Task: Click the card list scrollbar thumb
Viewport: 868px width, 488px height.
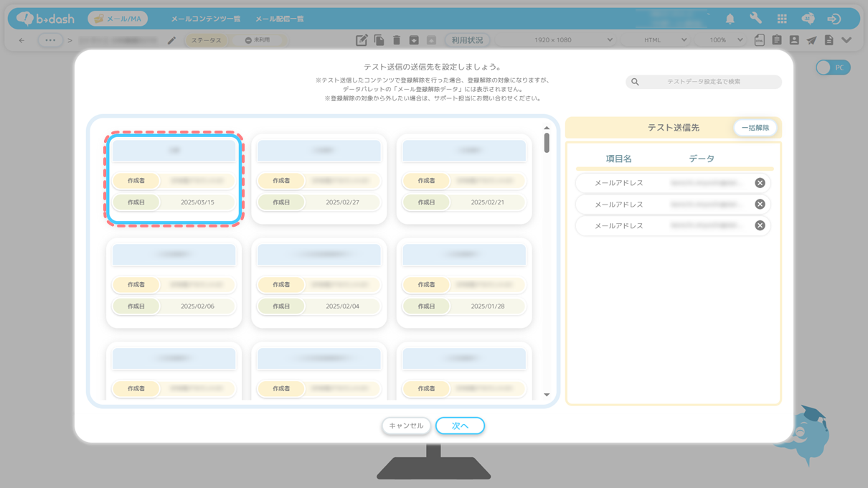Action: (547, 143)
